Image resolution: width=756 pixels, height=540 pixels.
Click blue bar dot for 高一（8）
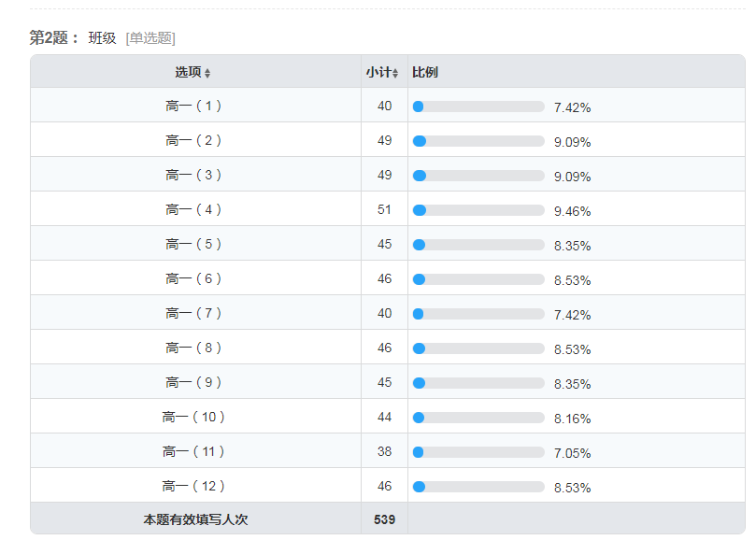(x=419, y=348)
